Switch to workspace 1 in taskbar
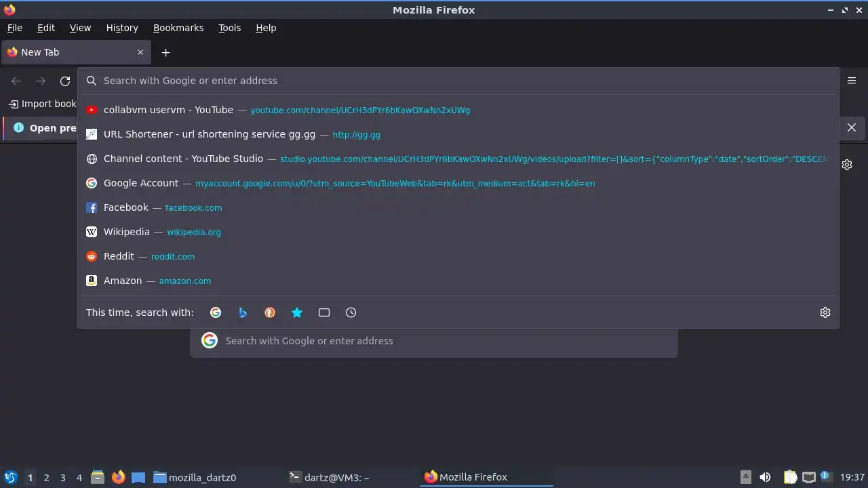868x488 pixels. click(x=30, y=477)
